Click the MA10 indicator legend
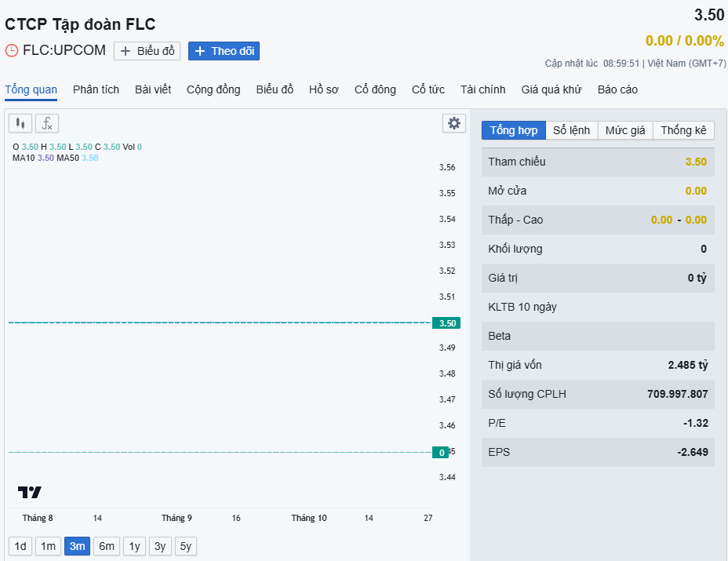Screen dimensions: 728x561 coord(34,158)
